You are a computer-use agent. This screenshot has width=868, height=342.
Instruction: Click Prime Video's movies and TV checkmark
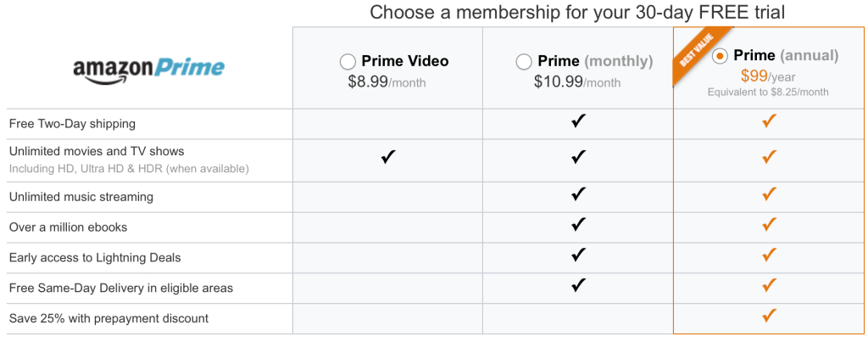[388, 157]
